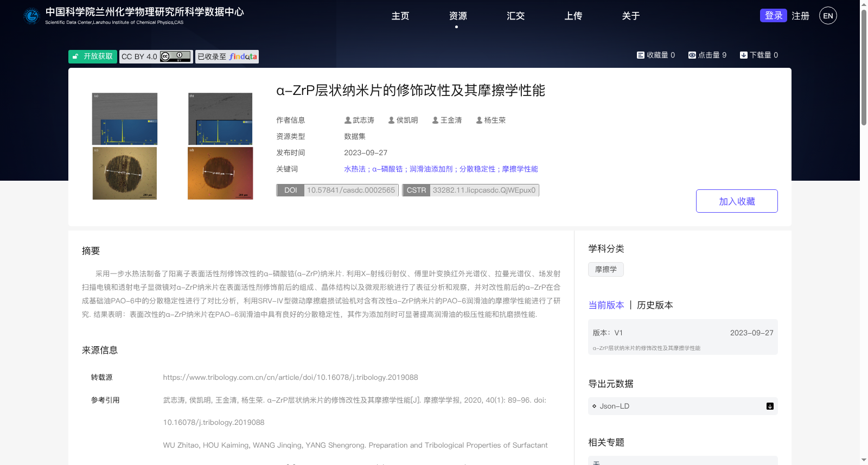Open the tribology.com.cn source URL
This screenshot has height=465, width=868.
[x=290, y=378]
